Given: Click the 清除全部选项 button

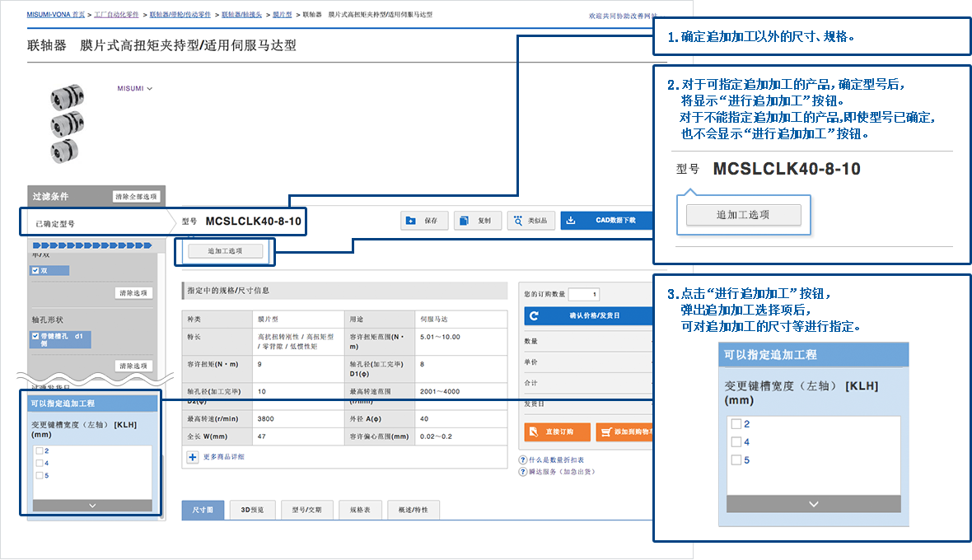Looking at the screenshot, I should click(x=137, y=196).
